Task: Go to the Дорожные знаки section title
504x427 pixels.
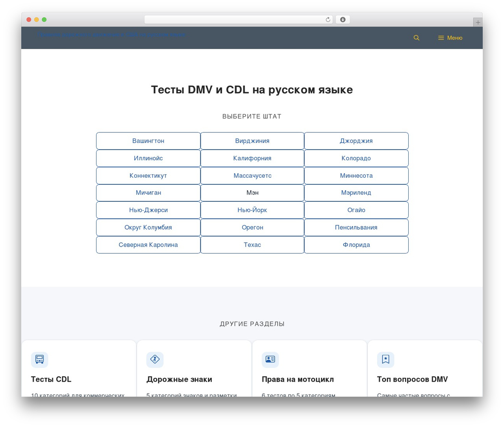Action: (x=179, y=379)
